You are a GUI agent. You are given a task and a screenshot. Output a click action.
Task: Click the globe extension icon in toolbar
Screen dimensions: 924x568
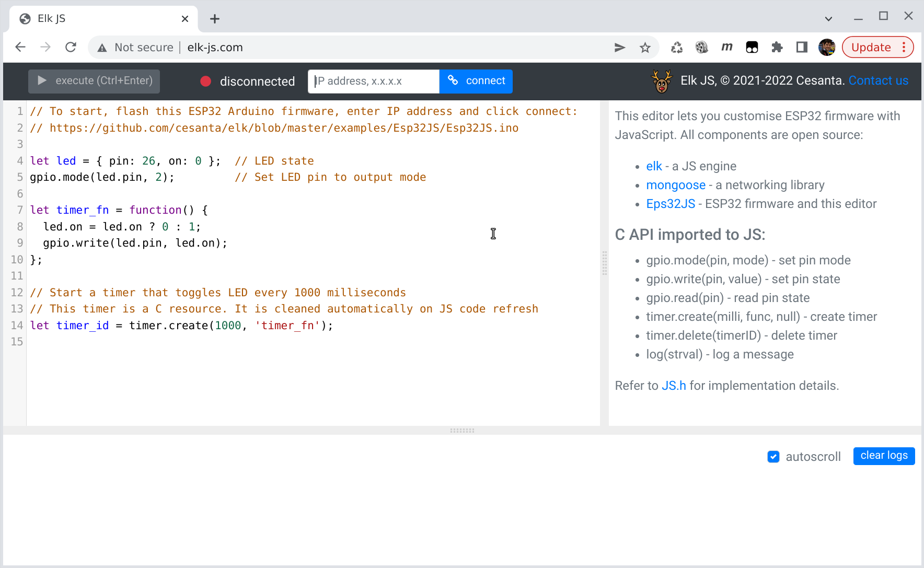tap(702, 48)
